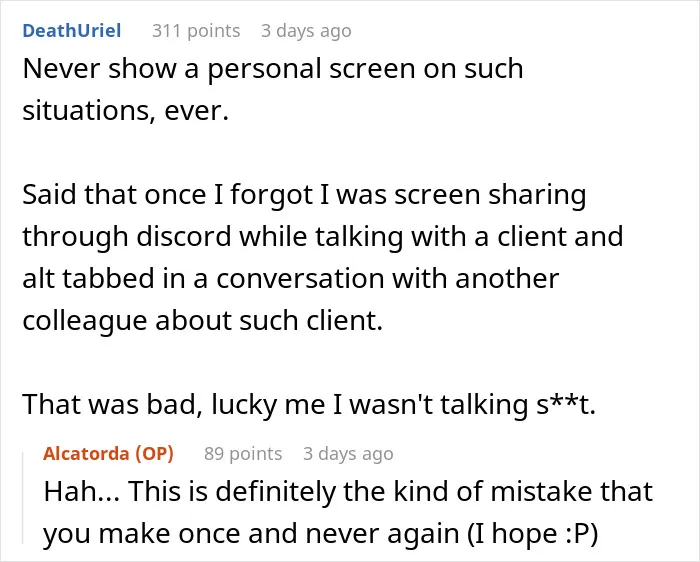Click the censored word s**t
This screenshot has width=700, height=562.
(x=566, y=404)
